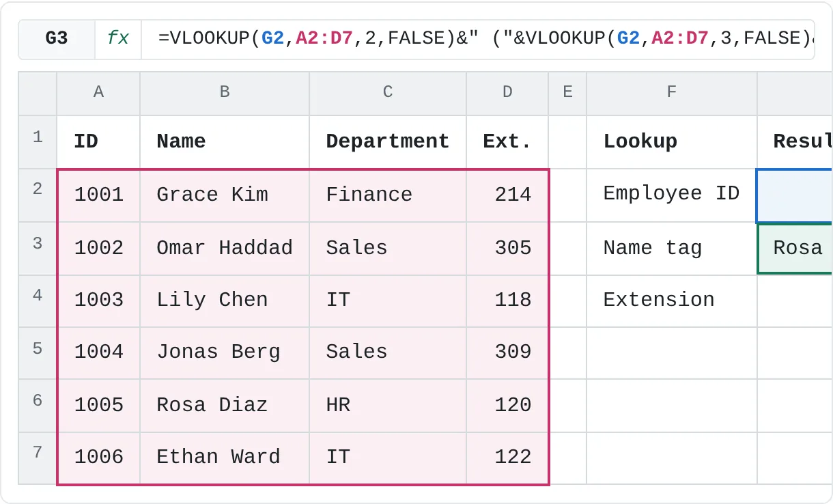Click cell containing 1004

click(98, 353)
